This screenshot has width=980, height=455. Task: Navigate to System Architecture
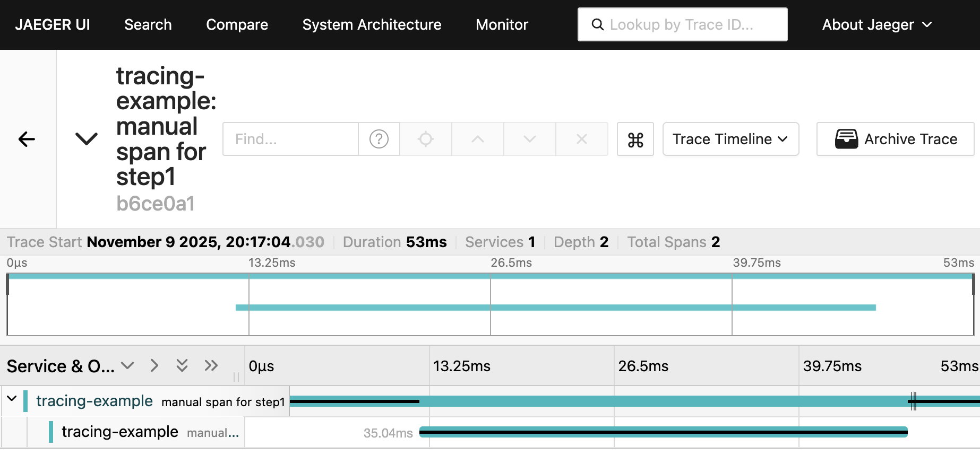tap(372, 24)
